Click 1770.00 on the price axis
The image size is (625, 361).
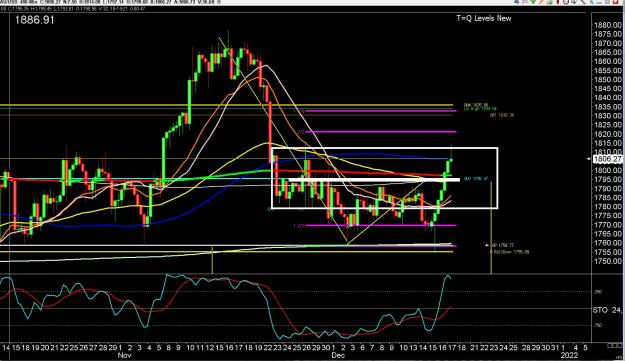(x=607, y=225)
